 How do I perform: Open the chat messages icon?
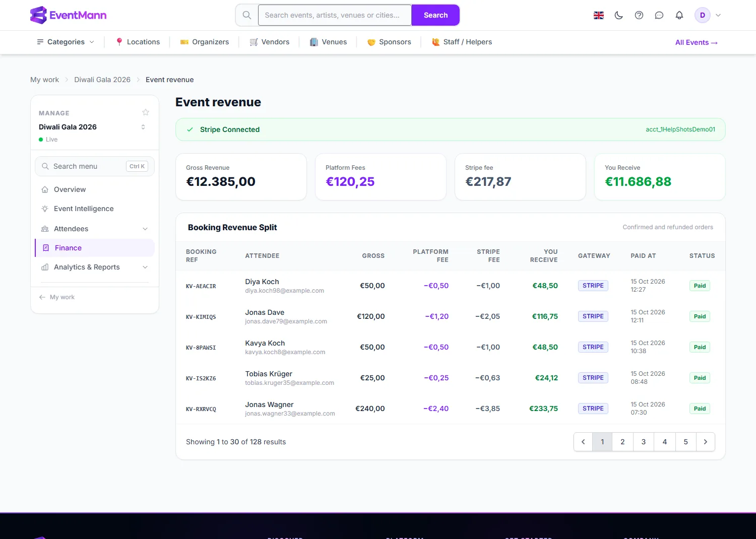click(659, 15)
